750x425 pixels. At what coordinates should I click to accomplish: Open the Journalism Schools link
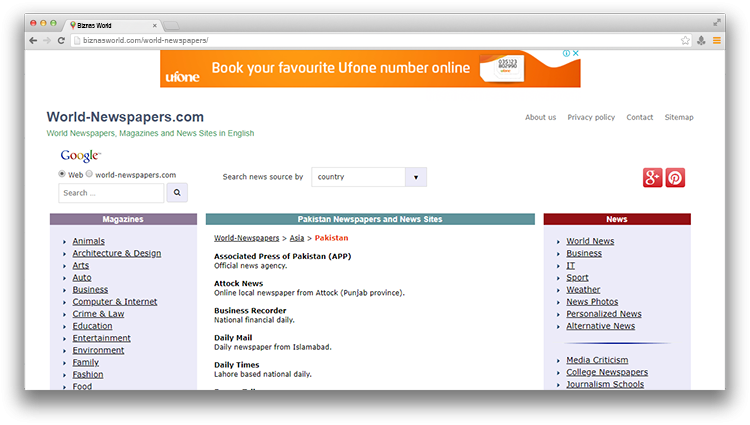click(x=605, y=384)
